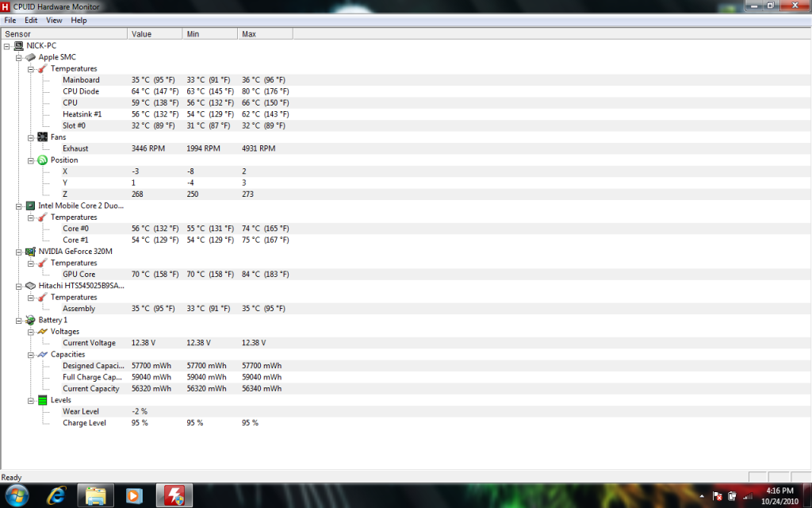Collapse the Hitachi HTS545025B9SA node
The width and height of the screenshot is (812, 508).
(19, 286)
